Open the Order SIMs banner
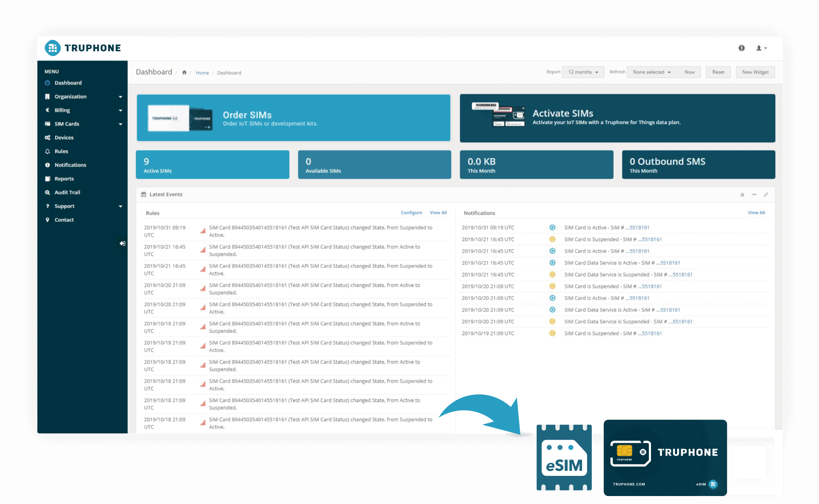 [294, 118]
